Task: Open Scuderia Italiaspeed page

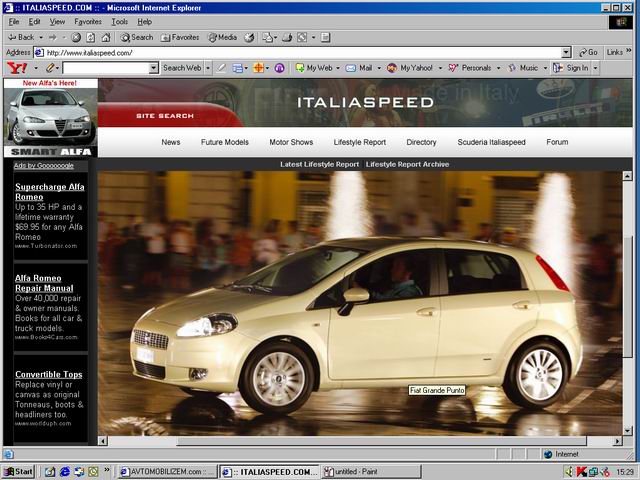Action: [491, 142]
